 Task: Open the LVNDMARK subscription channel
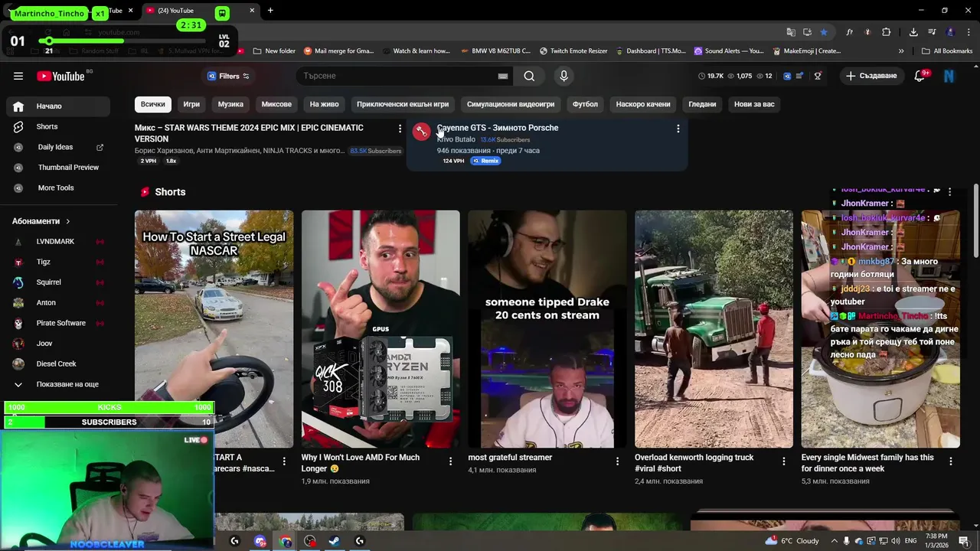pyautogui.click(x=58, y=241)
